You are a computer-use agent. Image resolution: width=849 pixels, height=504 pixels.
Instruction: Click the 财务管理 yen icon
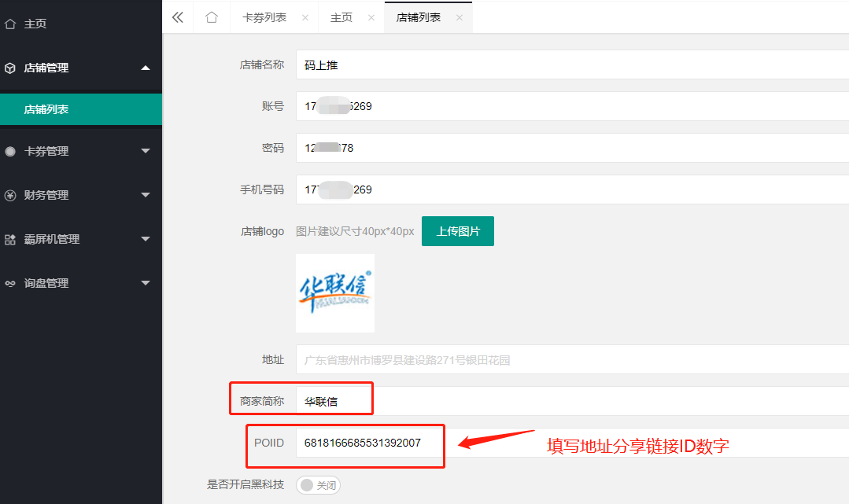[x=9, y=196]
